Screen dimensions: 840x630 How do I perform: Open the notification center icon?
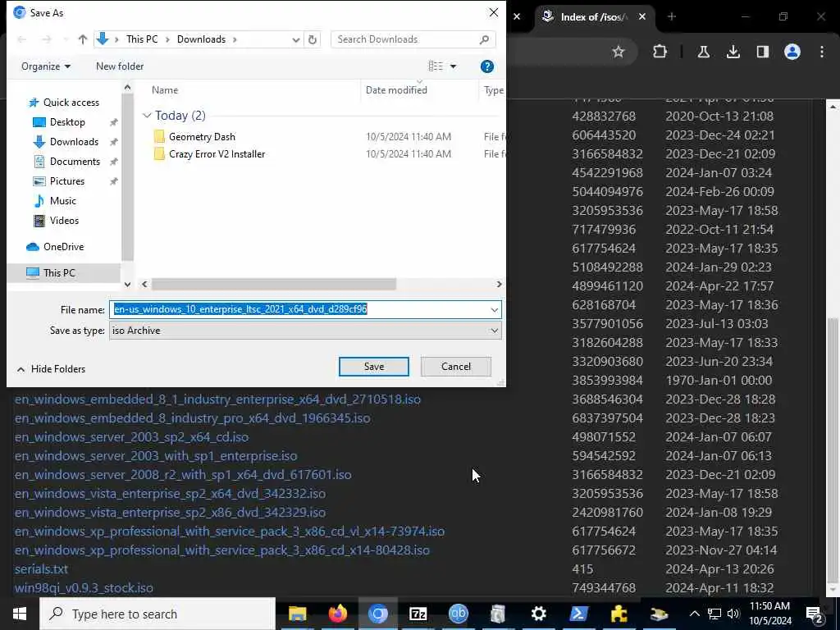[x=815, y=614]
